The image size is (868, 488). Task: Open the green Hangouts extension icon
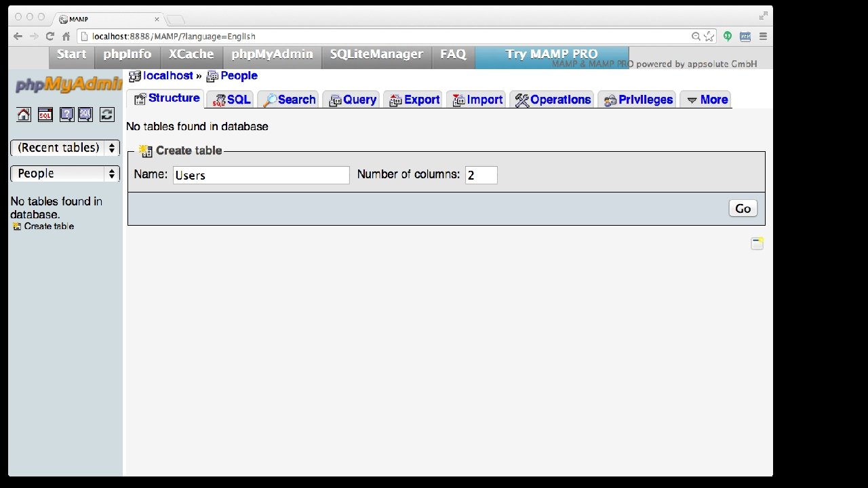click(728, 36)
